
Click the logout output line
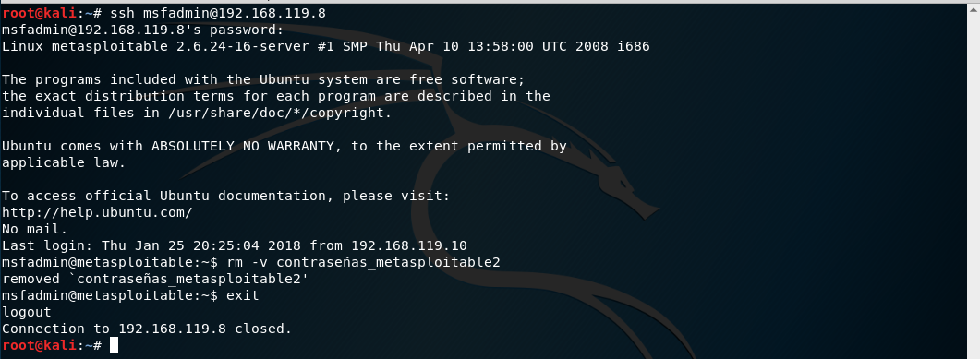[26, 312]
